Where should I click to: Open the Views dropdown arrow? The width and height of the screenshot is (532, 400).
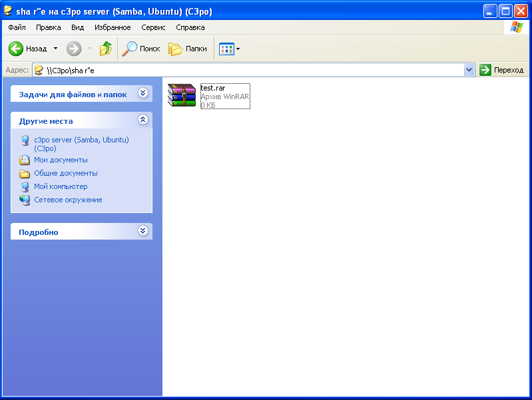click(x=238, y=49)
